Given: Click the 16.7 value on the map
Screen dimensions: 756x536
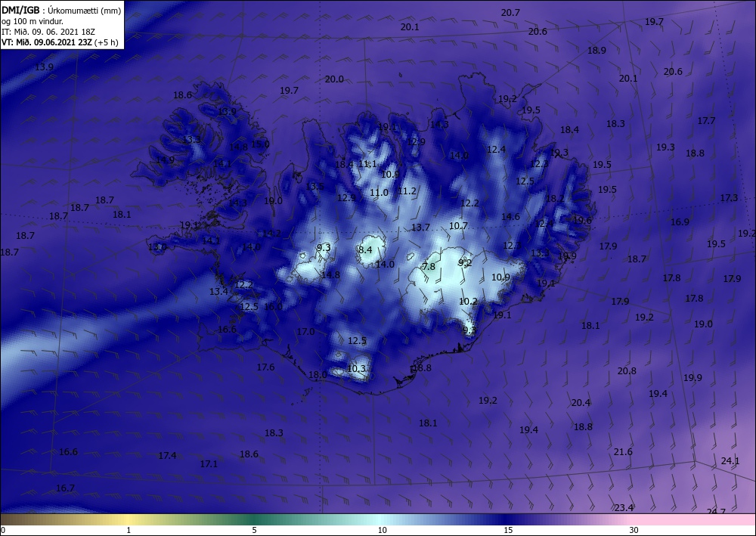Looking at the screenshot, I should [65, 488].
